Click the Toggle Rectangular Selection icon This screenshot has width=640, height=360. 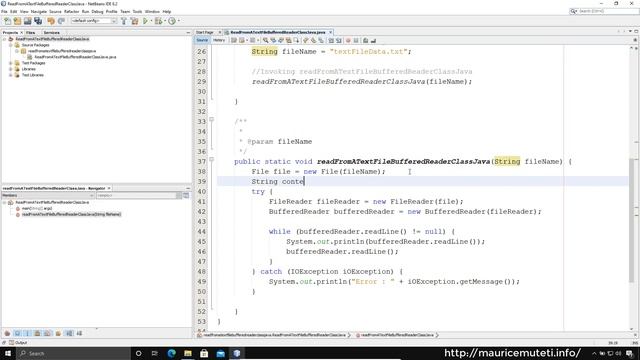pos(296,40)
